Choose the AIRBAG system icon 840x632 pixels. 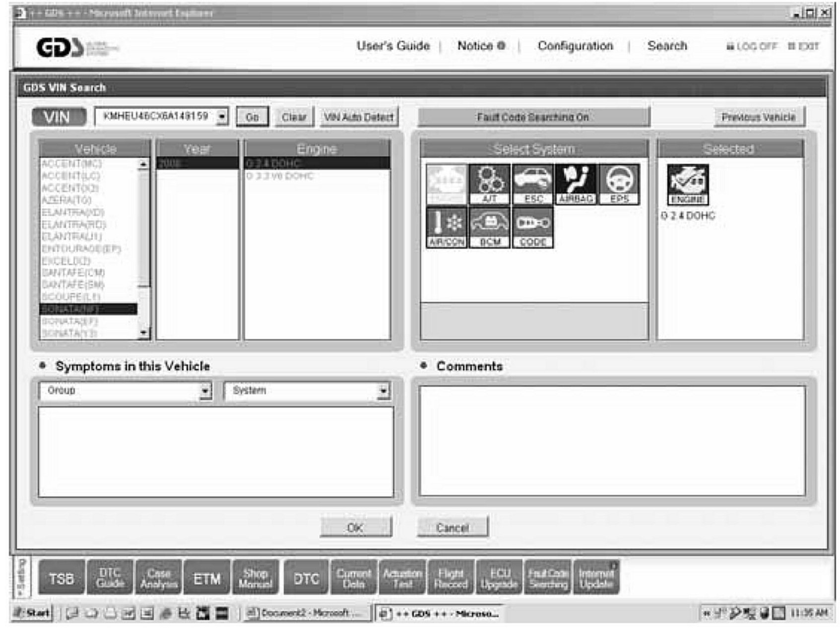click(576, 184)
